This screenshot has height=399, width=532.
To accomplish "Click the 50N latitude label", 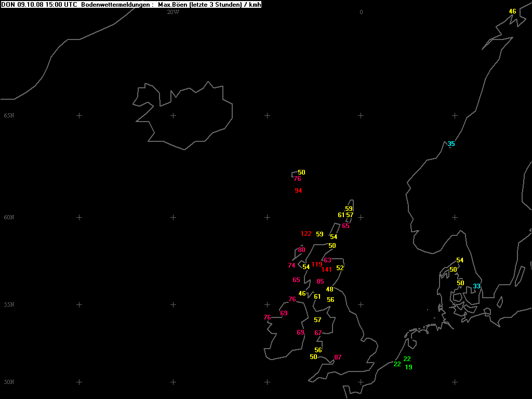I will tap(9, 382).
